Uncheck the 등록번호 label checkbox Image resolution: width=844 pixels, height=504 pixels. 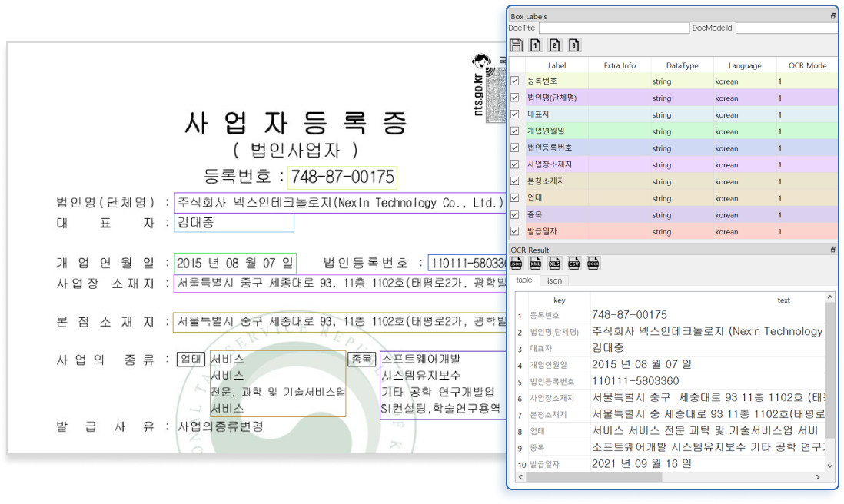pos(515,81)
